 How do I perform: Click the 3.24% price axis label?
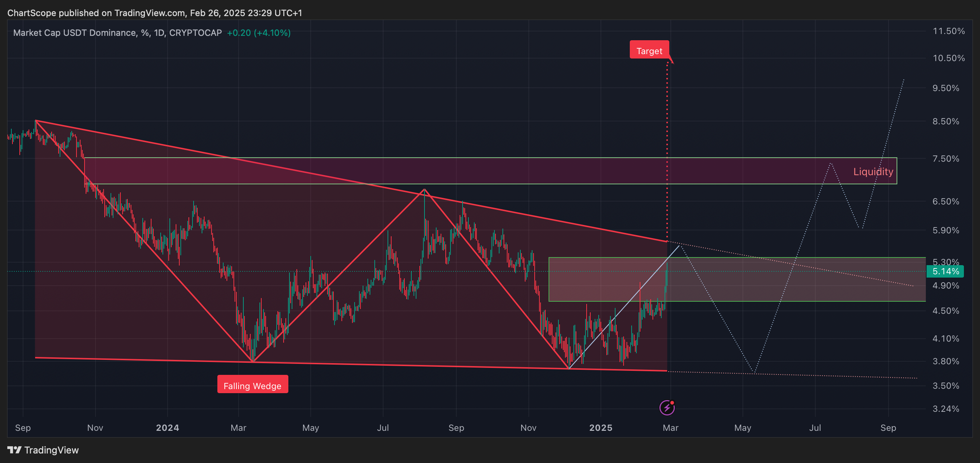(945, 409)
